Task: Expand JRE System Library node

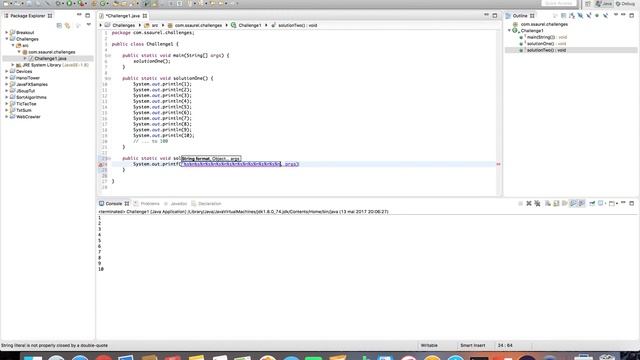Action: click(x=13, y=65)
